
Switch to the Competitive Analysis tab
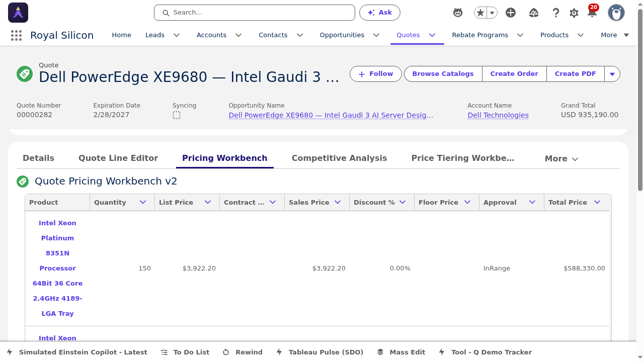(x=339, y=158)
